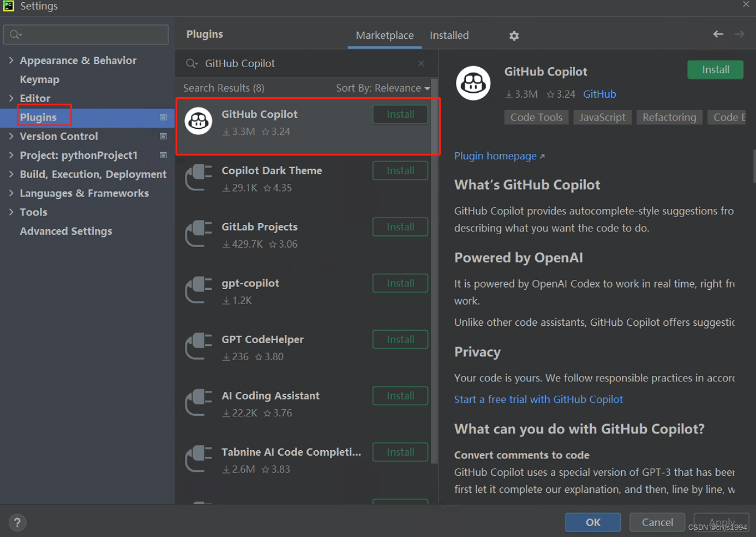Screen dimensions: 756x537
Task: Open the GitHub vendor link
Action: (x=599, y=94)
